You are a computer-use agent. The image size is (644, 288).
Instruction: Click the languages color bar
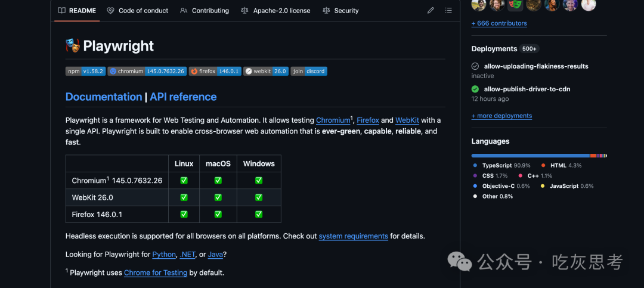(538, 156)
